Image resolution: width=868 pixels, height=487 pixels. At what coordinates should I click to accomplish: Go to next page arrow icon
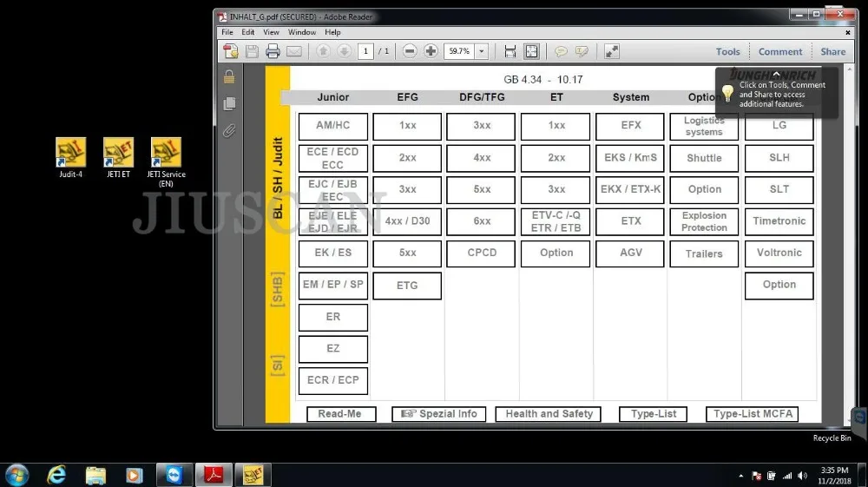tap(344, 51)
